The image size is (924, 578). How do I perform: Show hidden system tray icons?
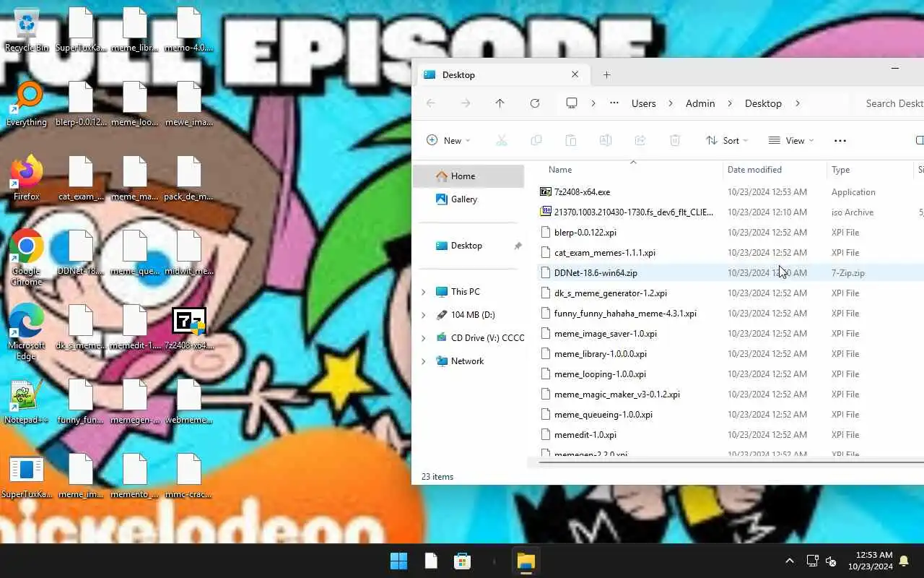[x=789, y=561]
